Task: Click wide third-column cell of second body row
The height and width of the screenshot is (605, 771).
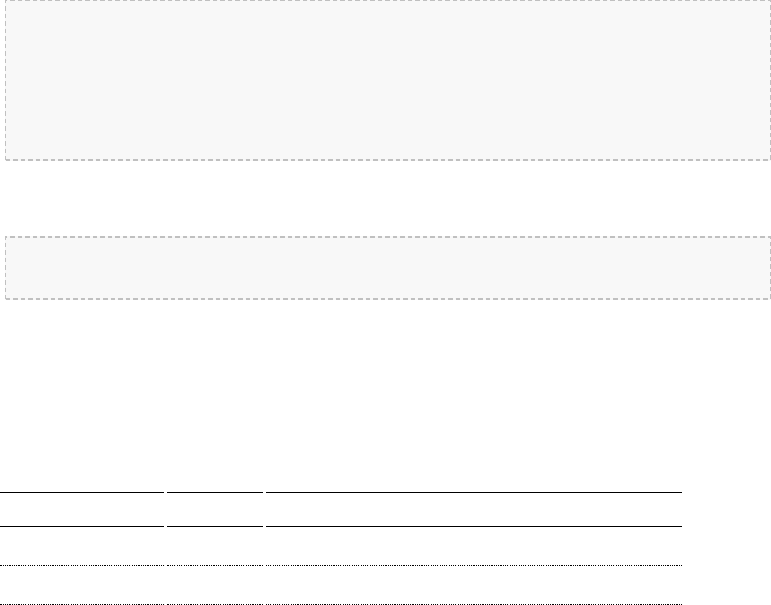Action: [x=474, y=585]
